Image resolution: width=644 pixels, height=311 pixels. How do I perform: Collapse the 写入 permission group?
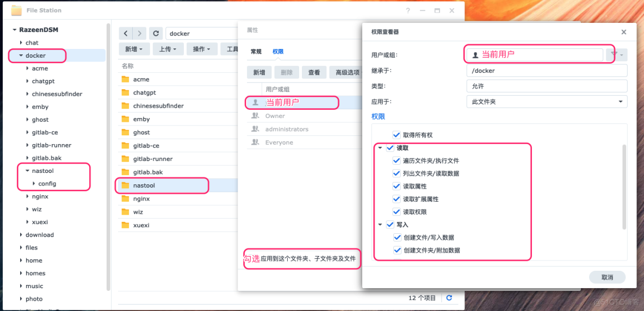click(x=380, y=225)
